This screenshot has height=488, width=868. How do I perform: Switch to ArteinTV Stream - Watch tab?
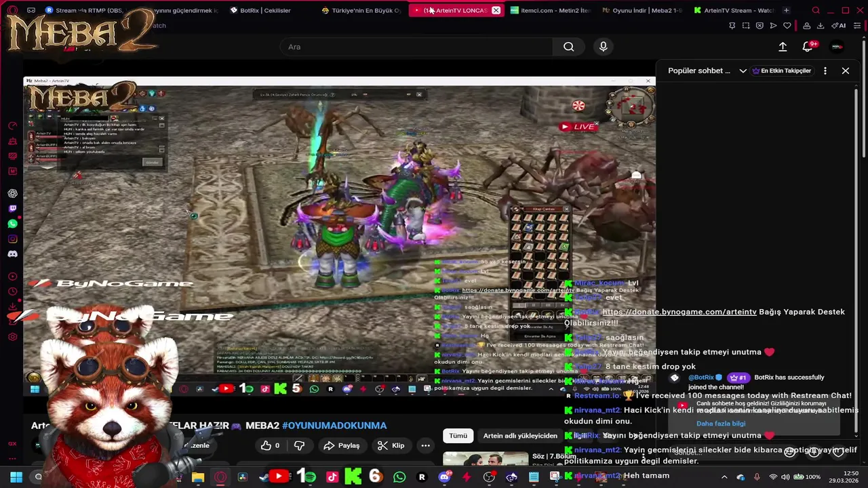[734, 10]
